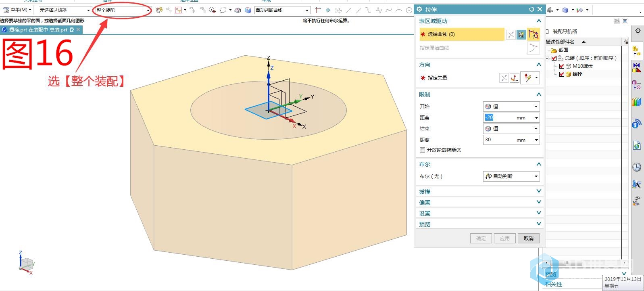Click the start 距离 field showing -20
Screen dimensions: 644x291
pyautogui.click(x=500, y=117)
